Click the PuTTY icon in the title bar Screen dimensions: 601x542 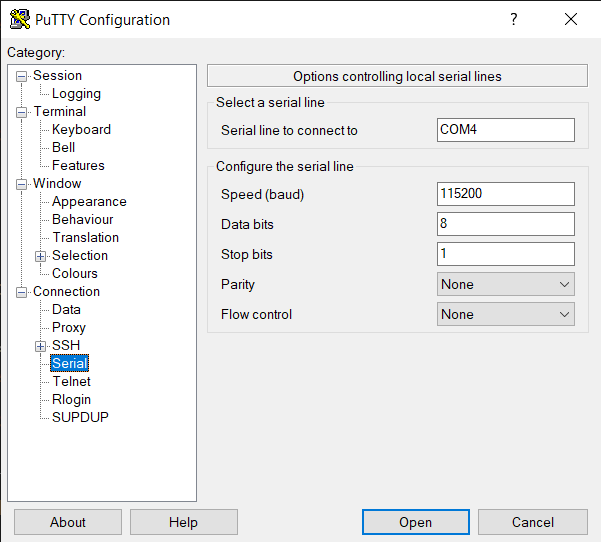point(18,20)
